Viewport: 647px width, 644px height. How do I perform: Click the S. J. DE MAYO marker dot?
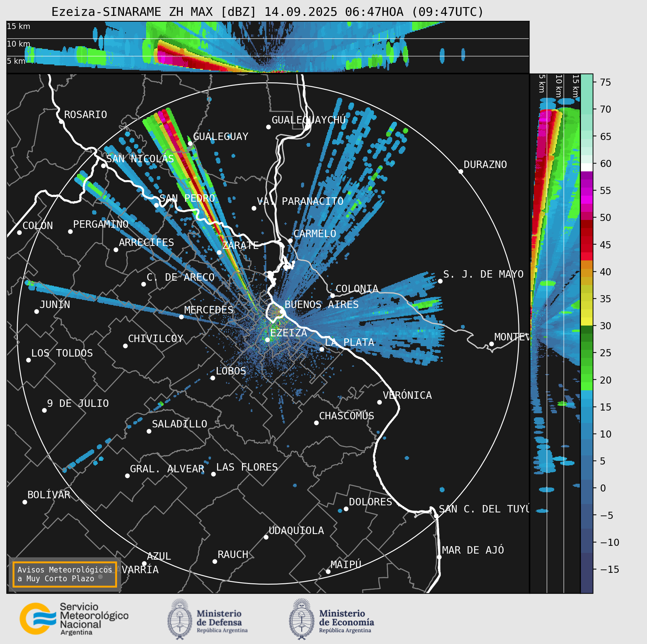click(440, 281)
